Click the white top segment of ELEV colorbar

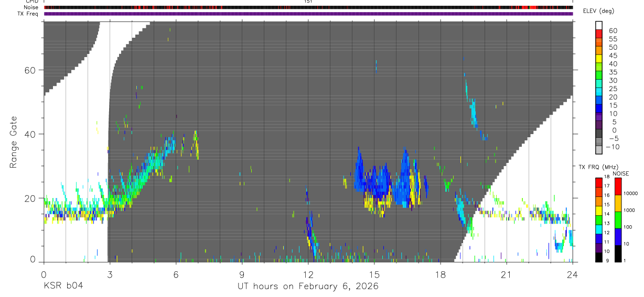tap(599, 26)
